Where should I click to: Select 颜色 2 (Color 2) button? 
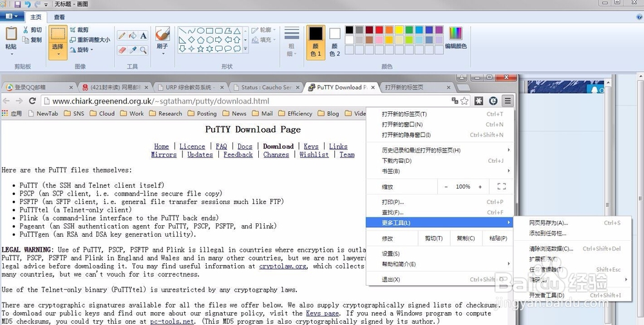coord(335,42)
